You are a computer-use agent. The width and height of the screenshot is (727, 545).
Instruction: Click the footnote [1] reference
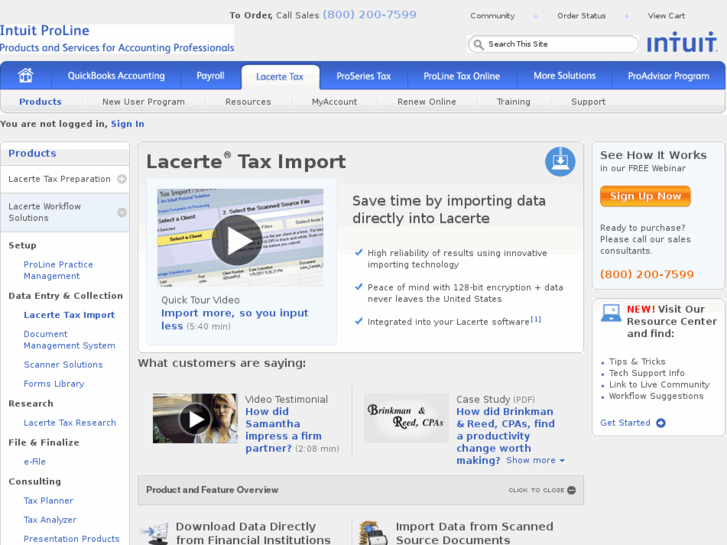[536, 319]
